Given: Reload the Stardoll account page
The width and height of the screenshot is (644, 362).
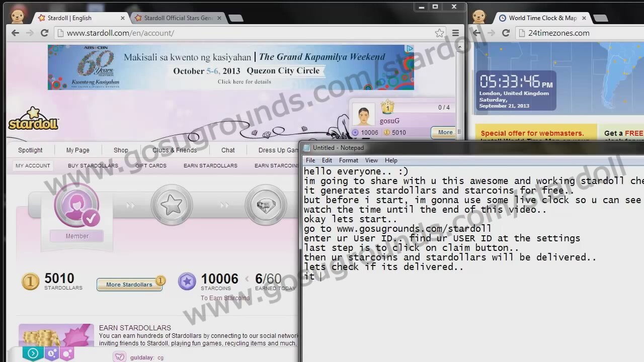Looking at the screenshot, I should (x=44, y=33).
